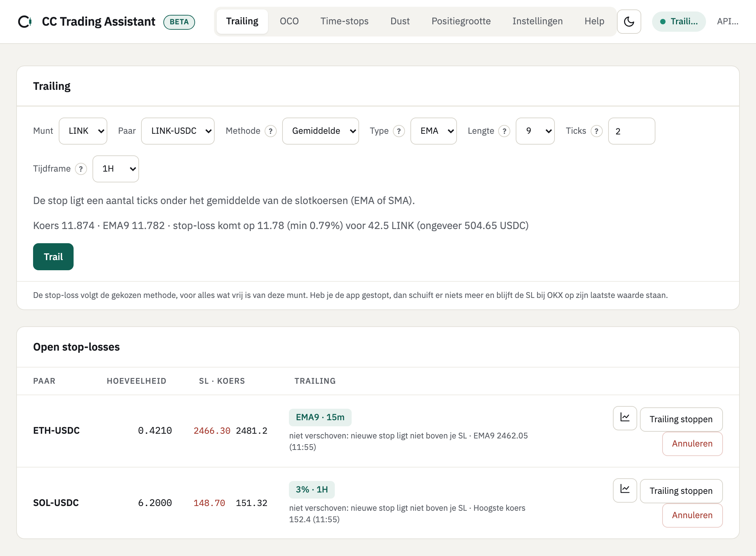Show help for the Methode field
Screen dimensions: 756x556
[x=270, y=131]
